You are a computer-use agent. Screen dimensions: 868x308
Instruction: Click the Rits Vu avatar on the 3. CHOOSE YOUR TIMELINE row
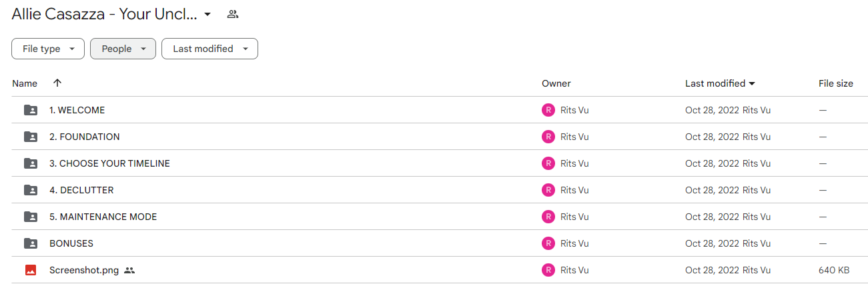click(x=548, y=163)
